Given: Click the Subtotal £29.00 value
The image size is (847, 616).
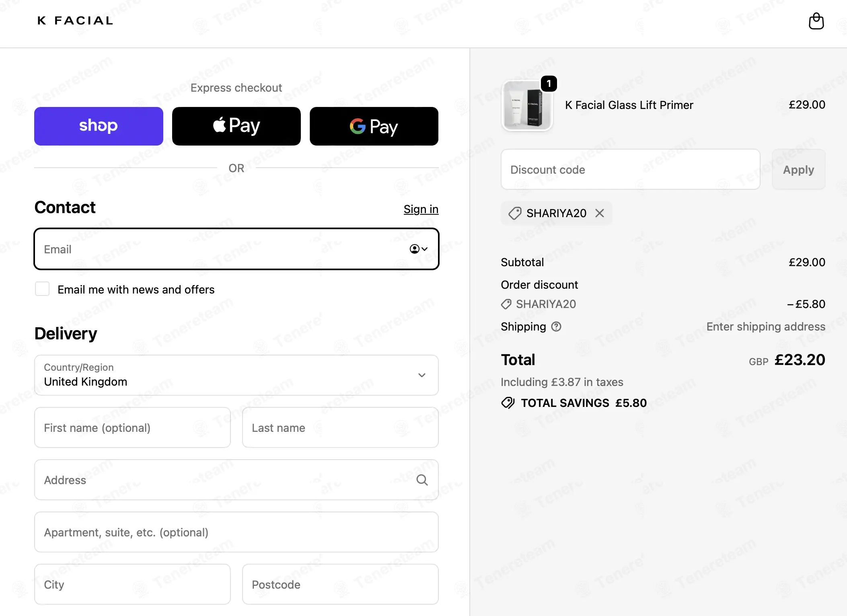Looking at the screenshot, I should click(x=807, y=262).
